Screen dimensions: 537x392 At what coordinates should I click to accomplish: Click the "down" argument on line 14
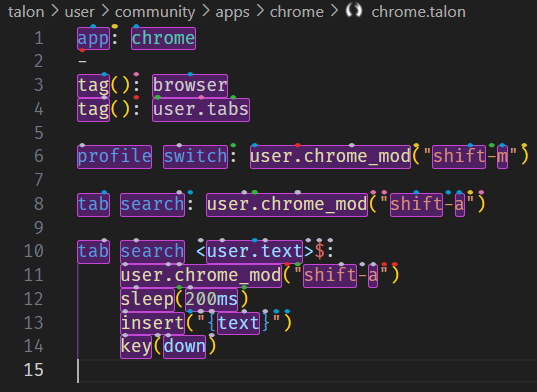(185, 347)
